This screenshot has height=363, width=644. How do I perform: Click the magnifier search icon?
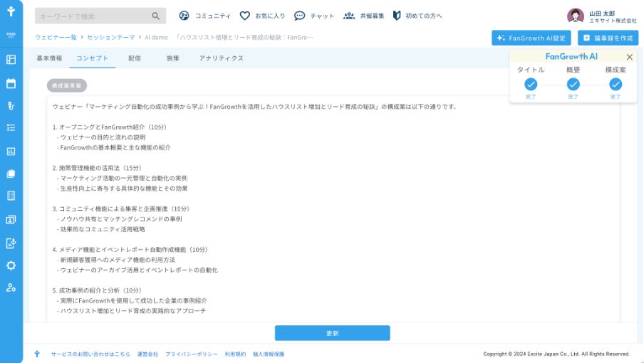point(156,16)
